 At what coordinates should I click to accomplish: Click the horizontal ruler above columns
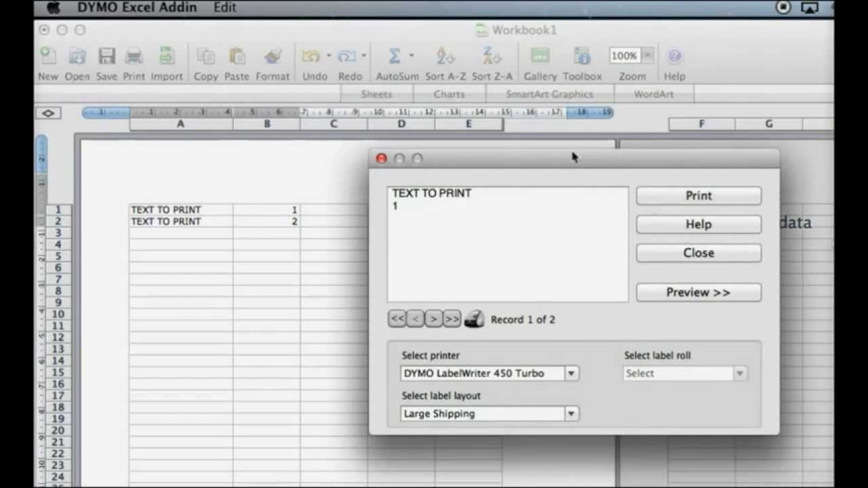(x=348, y=113)
